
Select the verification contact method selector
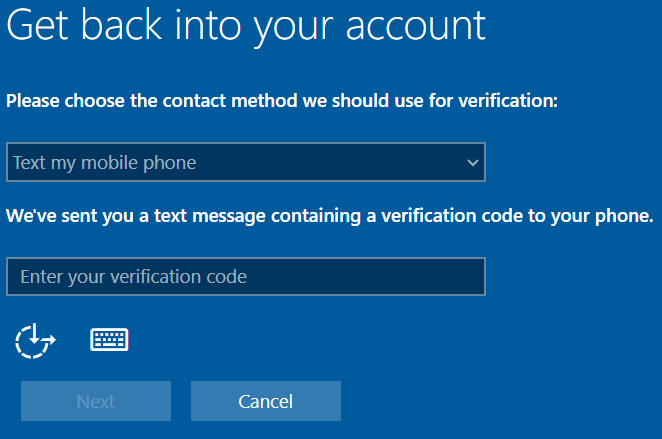coord(246,162)
